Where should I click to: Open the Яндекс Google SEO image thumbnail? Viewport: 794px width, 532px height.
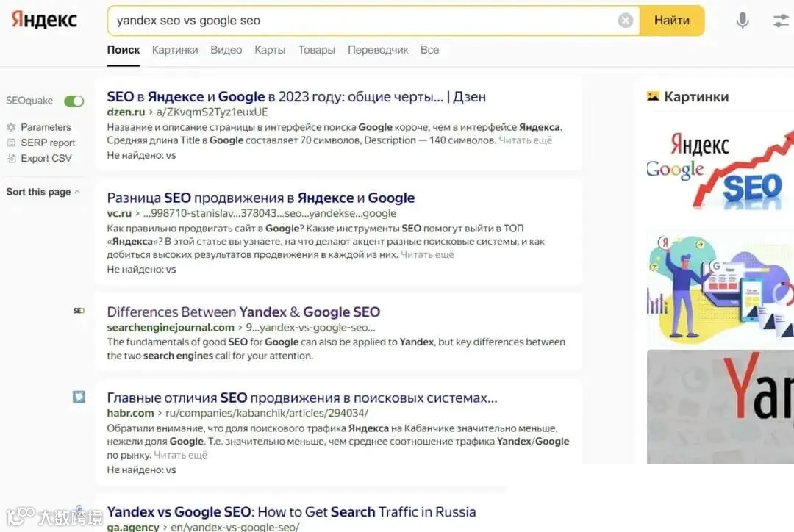click(719, 168)
